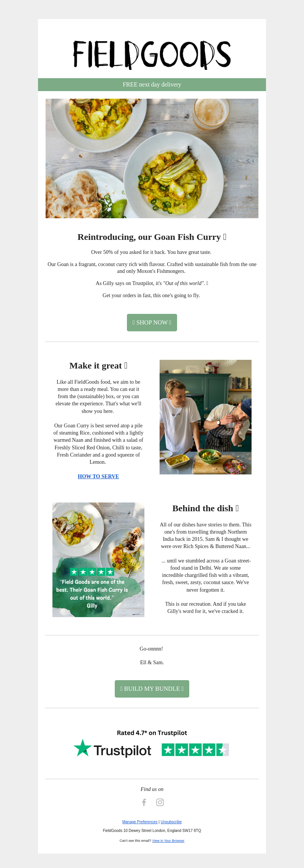
Task: Open the Manage Preferences link
Action: click(140, 822)
